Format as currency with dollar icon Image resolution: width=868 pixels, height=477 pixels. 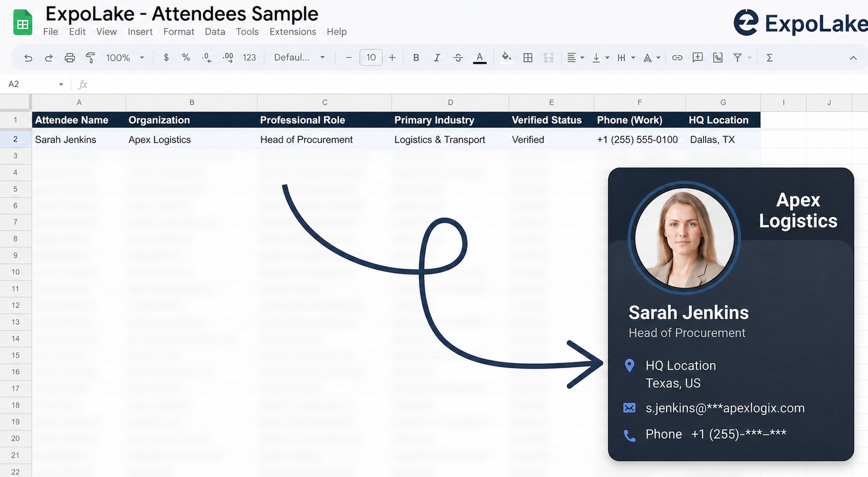(166, 57)
